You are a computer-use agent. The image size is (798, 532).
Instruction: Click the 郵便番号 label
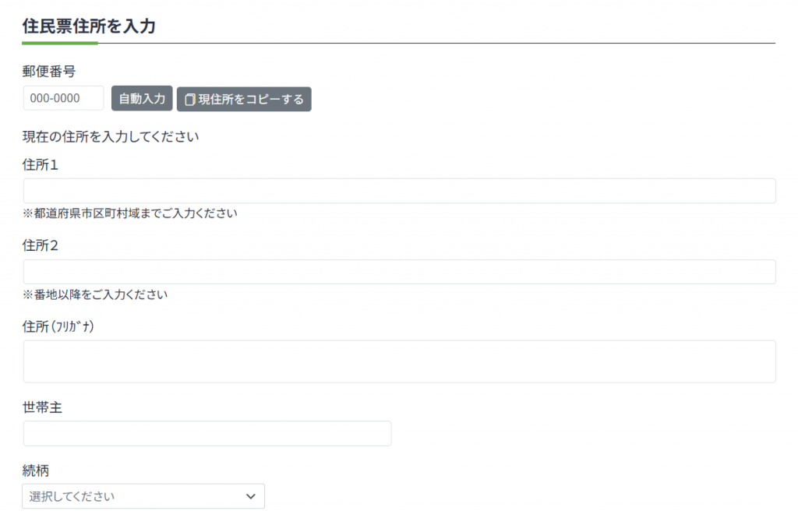(49, 72)
